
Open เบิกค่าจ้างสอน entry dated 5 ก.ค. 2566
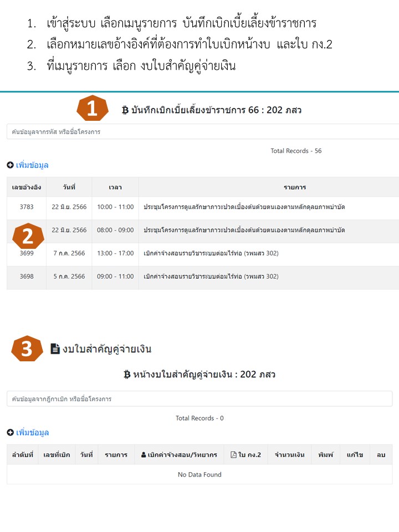(x=211, y=276)
